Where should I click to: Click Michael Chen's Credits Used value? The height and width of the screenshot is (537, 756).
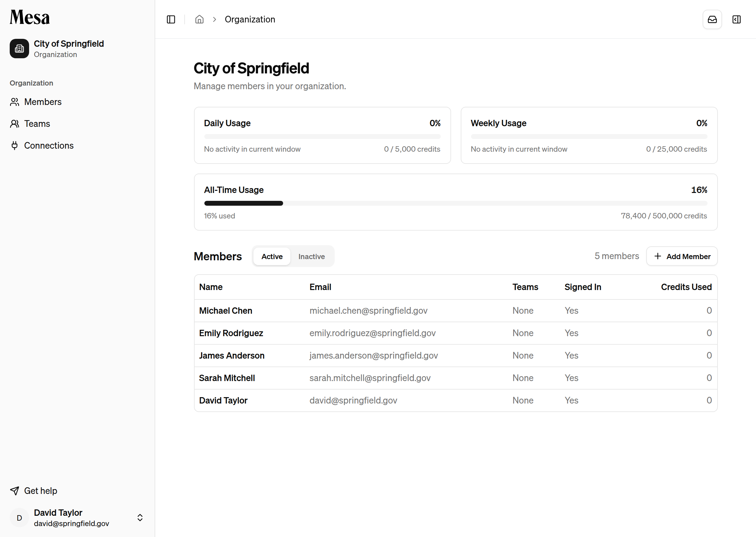click(709, 311)
